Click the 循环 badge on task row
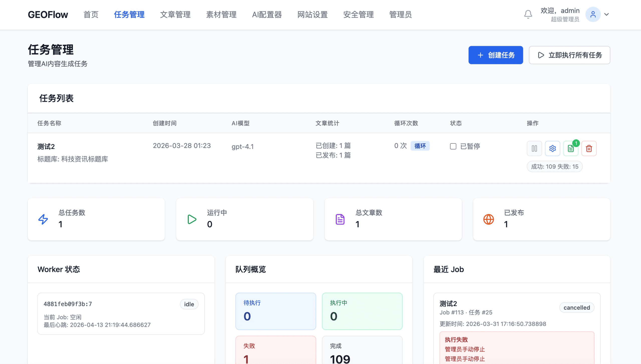The height and width of the screenshot is (364, 641). tap(420, 146)
